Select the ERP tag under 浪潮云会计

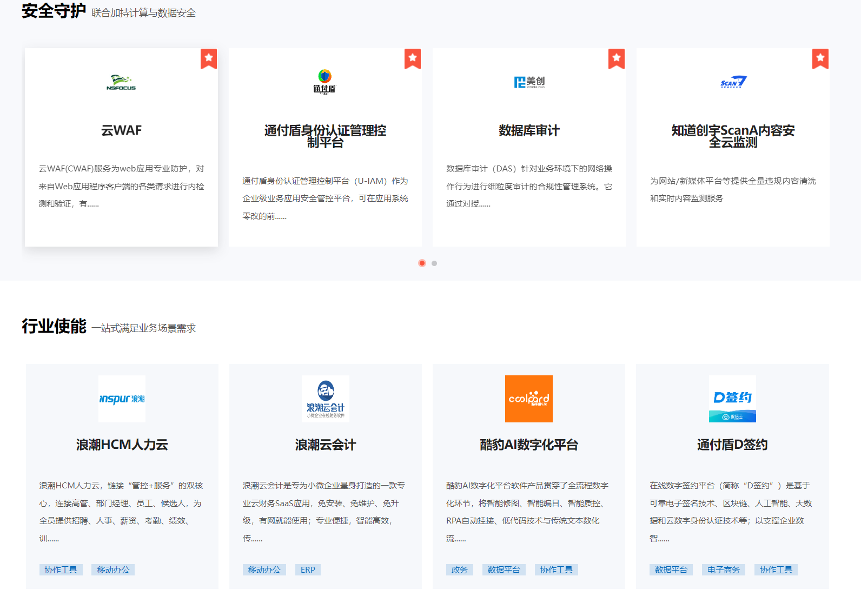[x=308, y=569]
